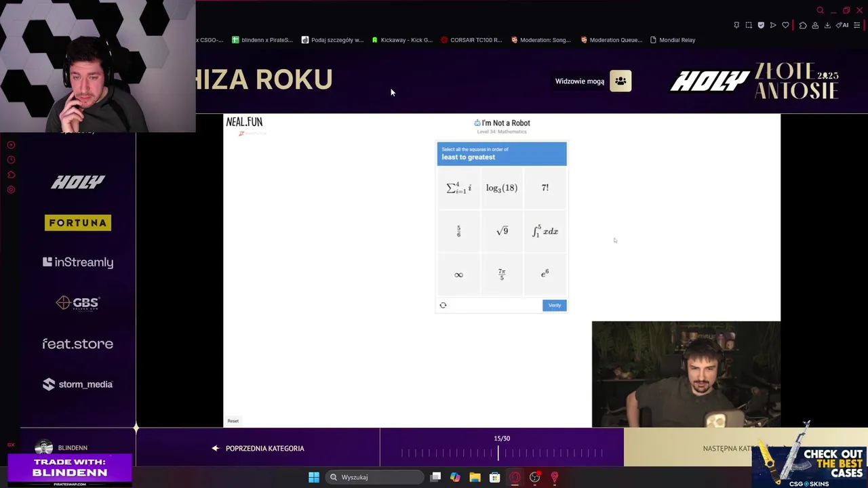Select the 7π/5 tile

[x=502, y=274]
